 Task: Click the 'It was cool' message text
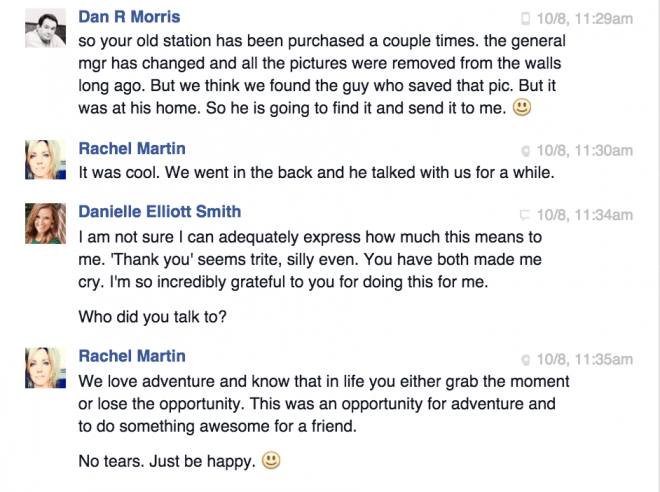coord(317,173)
